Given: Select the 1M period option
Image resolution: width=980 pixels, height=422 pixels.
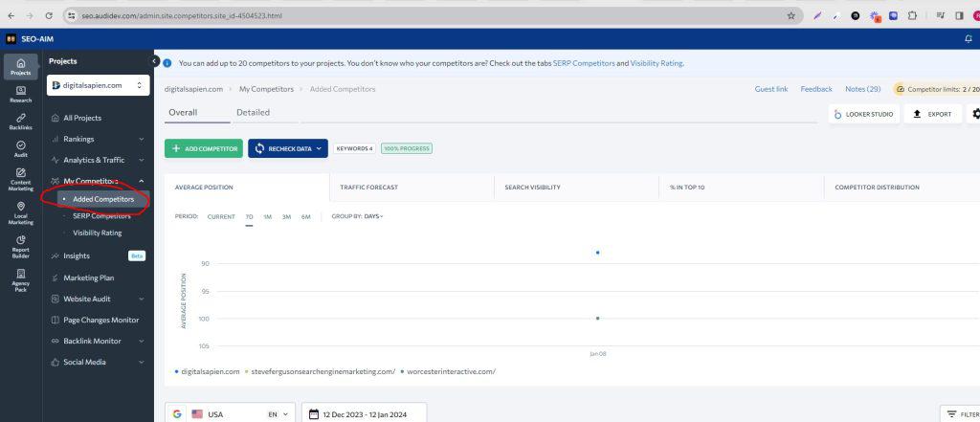Looking at the screenshot, I should (x=267, y=216).
